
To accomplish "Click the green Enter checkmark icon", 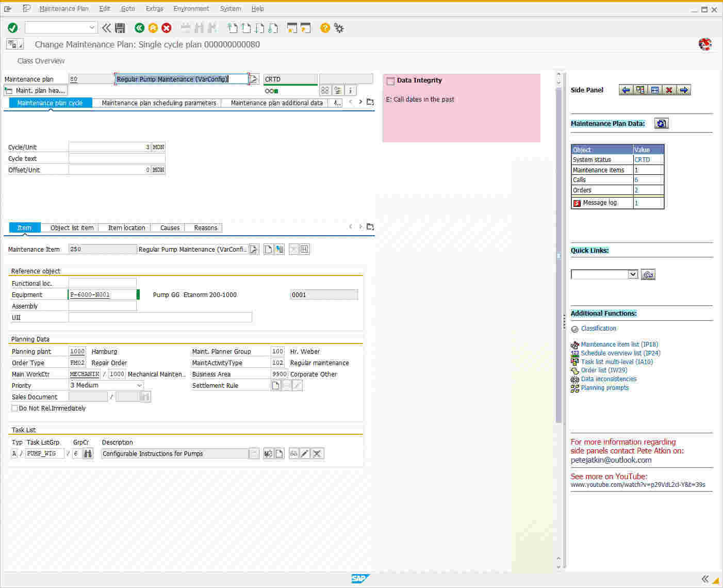I will (x=13, y=28).
